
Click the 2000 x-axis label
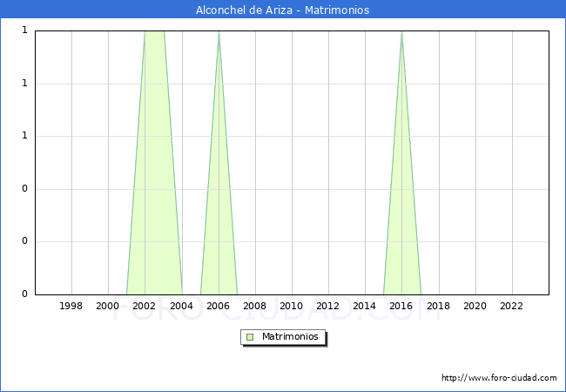108,306
